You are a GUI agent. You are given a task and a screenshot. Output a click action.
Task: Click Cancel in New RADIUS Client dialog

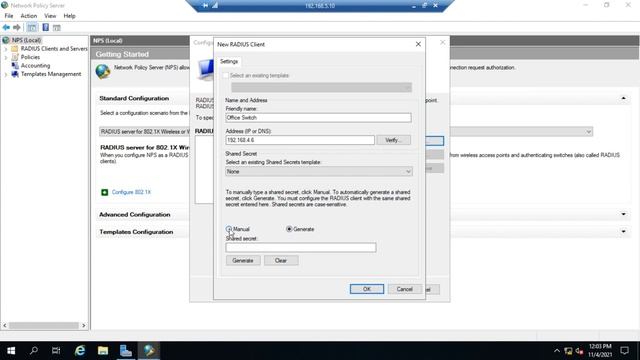(404, 289)
